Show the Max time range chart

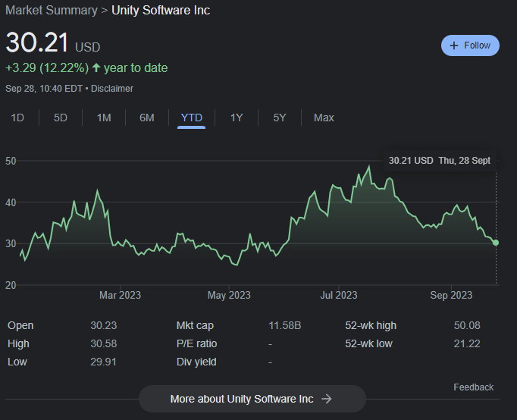[324, 118]
